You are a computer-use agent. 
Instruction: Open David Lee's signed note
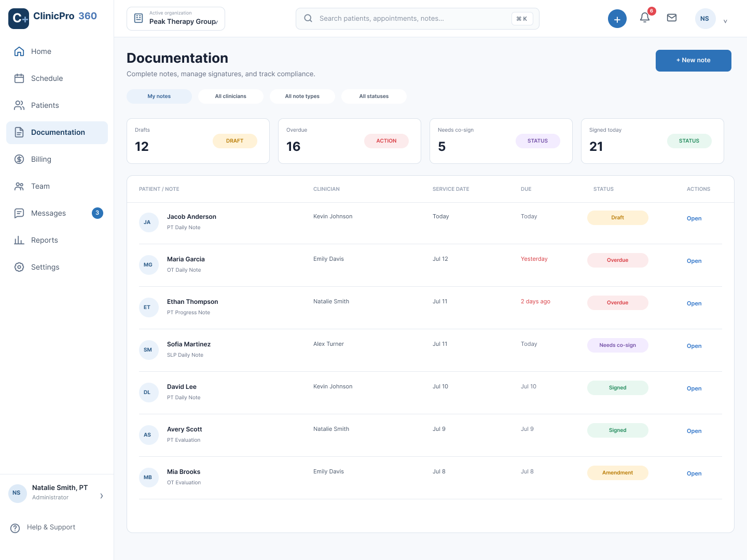click(x=694, y=389)
